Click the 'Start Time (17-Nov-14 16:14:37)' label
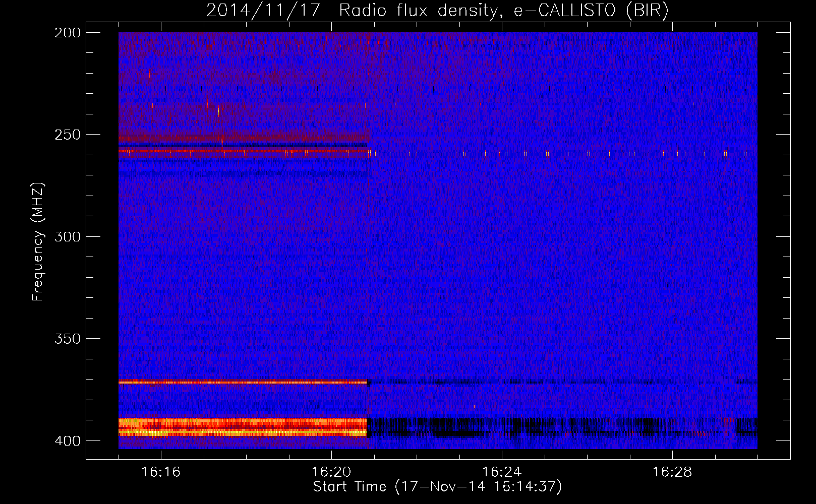816x504 pixels. [x=437, y=487]
